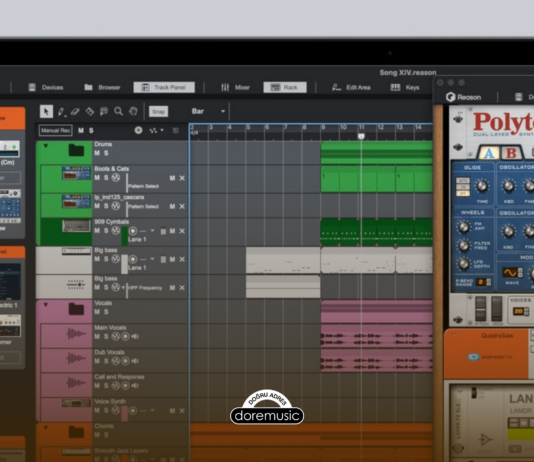The width and height of the screenshot is (534, 462).
Task: Solo the Drums folder track
Action: click(x=106, y=153)
